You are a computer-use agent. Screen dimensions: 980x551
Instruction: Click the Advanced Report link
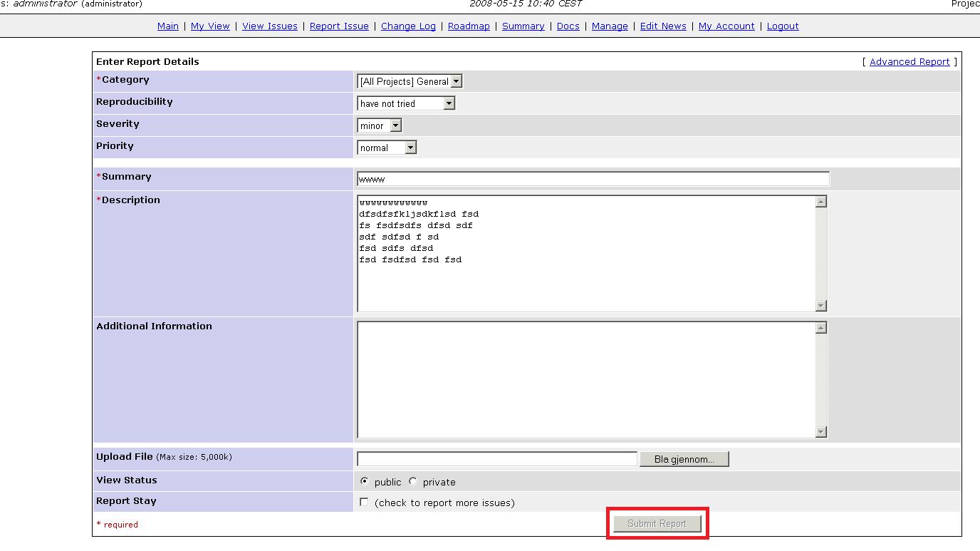pos(909,61)
